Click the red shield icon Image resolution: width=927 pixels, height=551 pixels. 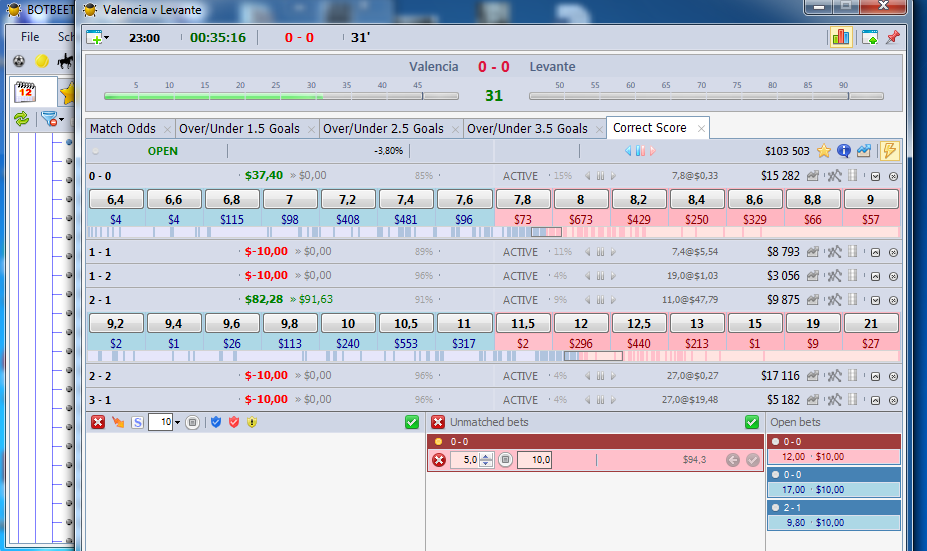point(234,422)
